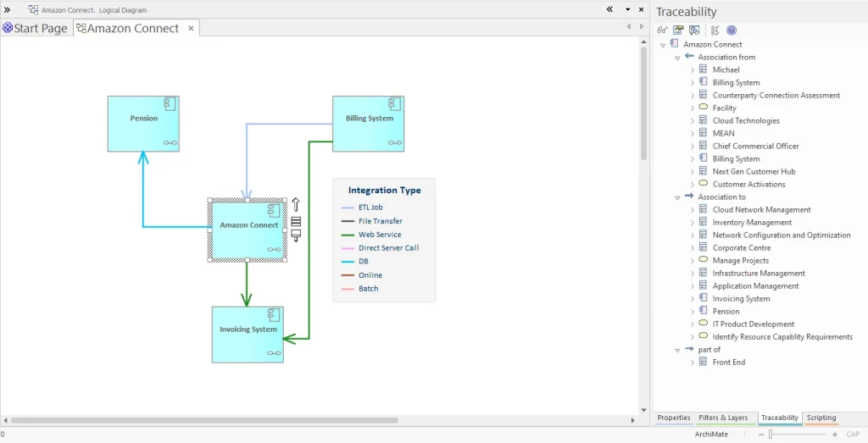The image size is (868, 443).
Task: Click the glasses icon in Traceability toolbar
Action: coord(662,30)
